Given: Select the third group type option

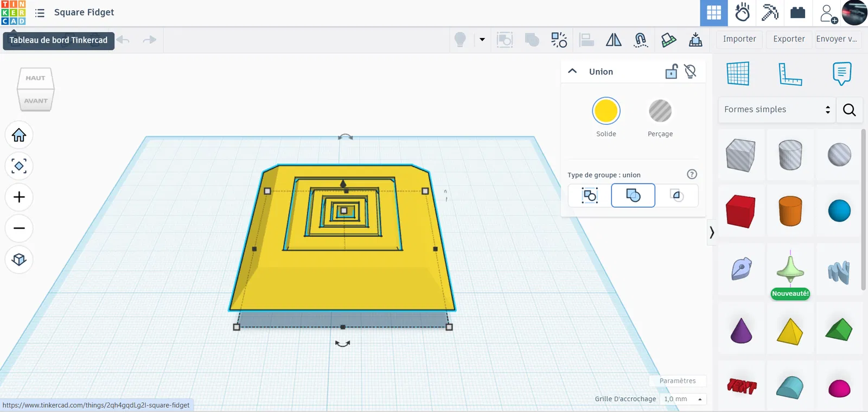Looking at the screenshot, I should tap(676, 195).
